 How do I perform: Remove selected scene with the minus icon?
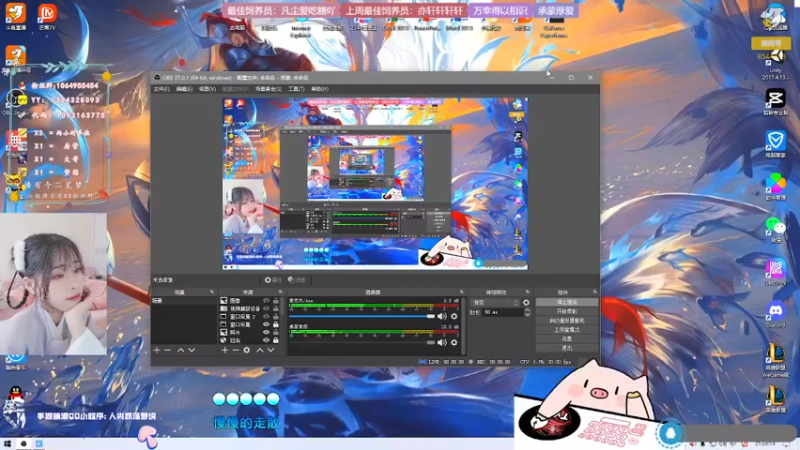[x=167, y=350]
